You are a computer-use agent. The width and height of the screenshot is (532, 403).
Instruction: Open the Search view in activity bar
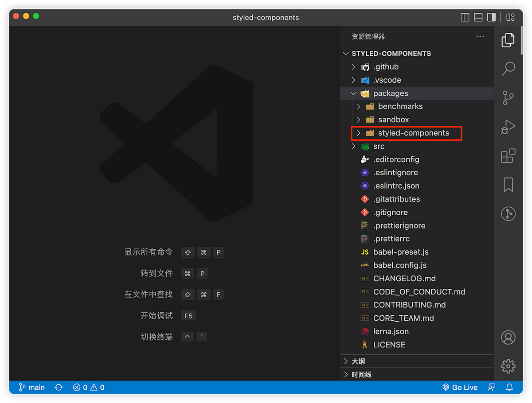[508, 69]
